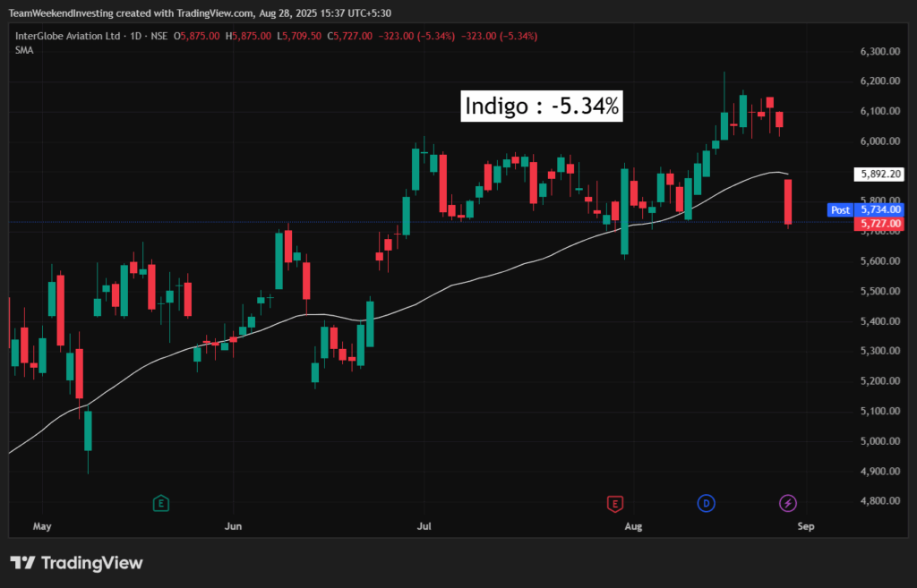Click the Aug label on time axis
The width and height of the screenshot is (917, 588).
click(x=633, y=526)
